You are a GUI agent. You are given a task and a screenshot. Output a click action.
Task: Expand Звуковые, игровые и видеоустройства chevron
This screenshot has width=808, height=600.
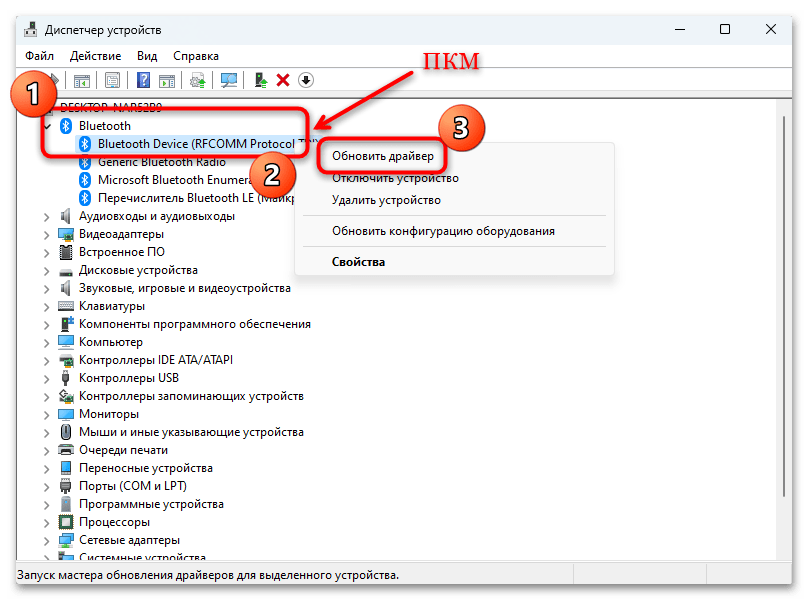click(47, 289)
